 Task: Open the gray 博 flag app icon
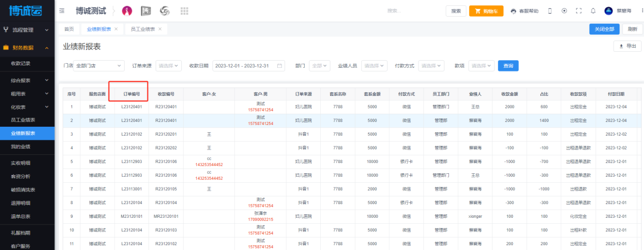click(x=146, y=11)
